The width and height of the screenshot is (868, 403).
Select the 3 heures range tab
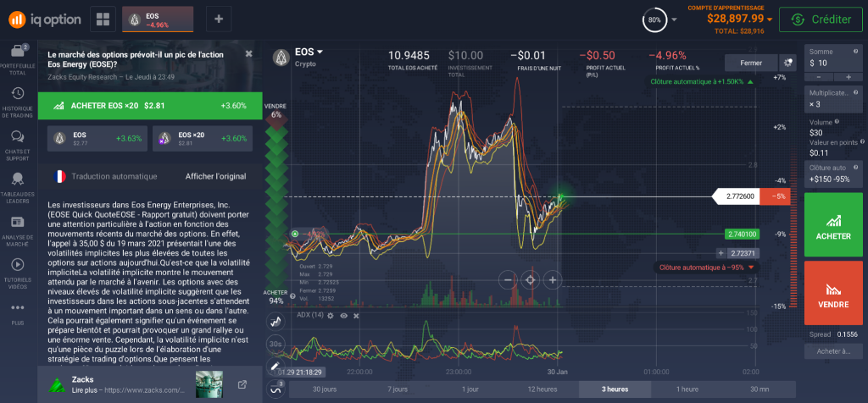pyautogui.click(x=615, y=389)
